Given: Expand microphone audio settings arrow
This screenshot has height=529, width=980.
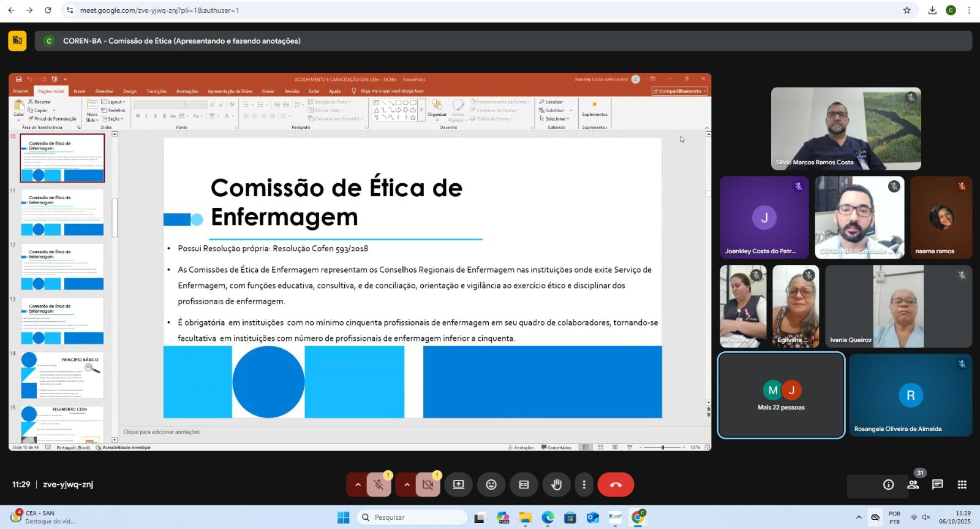Looking at the screenshot, I should click(x=358, y=485).
